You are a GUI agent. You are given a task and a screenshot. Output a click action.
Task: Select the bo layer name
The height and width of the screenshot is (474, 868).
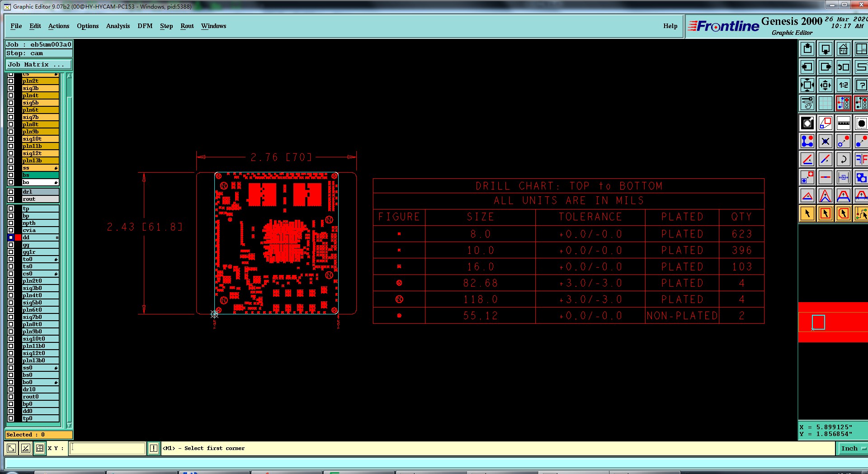click(x=40, y=182)
